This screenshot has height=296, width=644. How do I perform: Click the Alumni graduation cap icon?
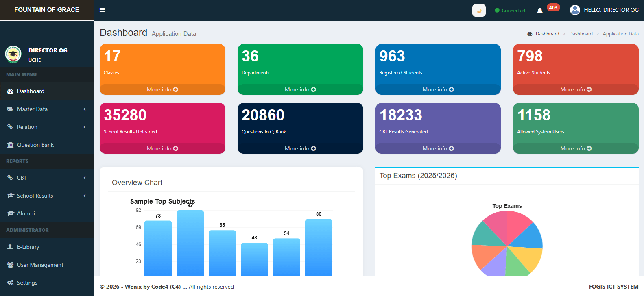(11, 213)
